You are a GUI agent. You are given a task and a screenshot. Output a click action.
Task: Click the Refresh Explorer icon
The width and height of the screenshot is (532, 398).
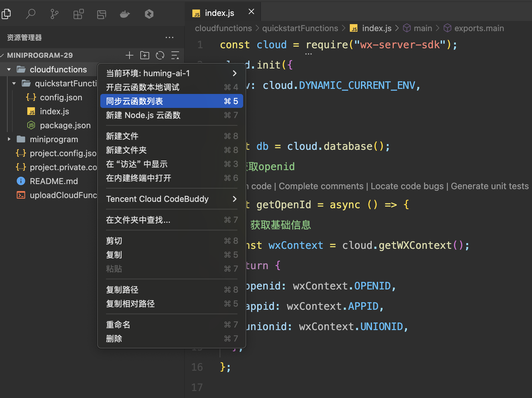pyautogui.click(x=160, y=55)
